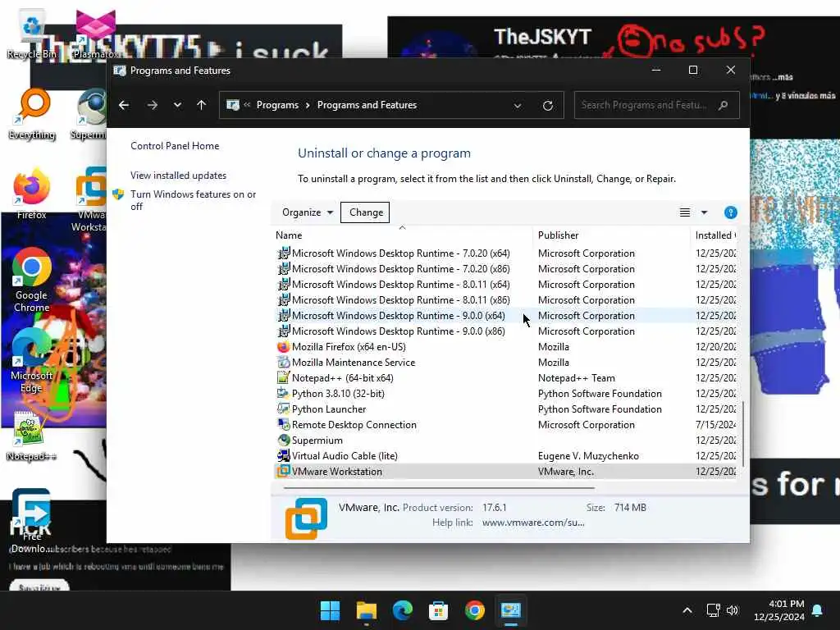
Task: Open Microsoft Store from the taskbar
Action: [438, 610]
